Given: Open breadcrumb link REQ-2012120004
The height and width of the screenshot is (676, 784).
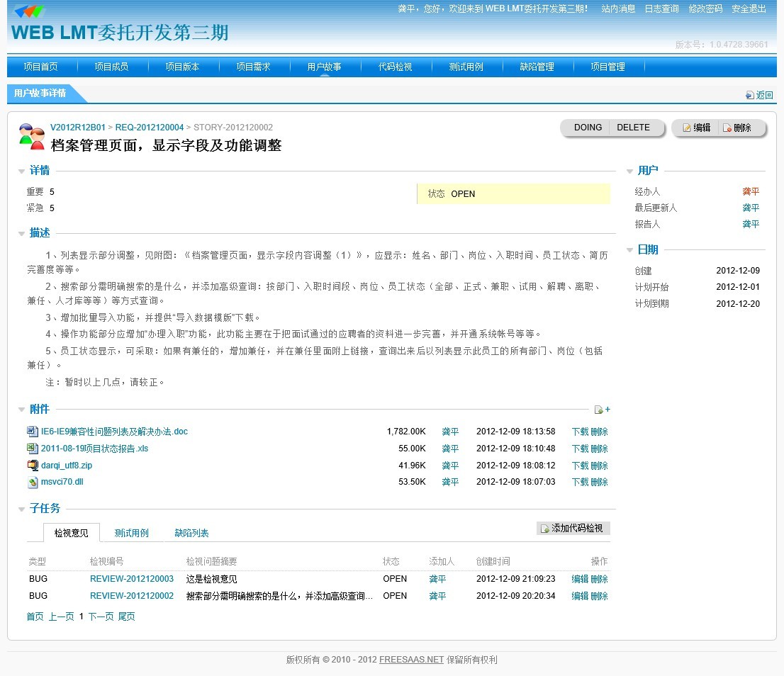Looking at the screenshot, I should coord(150,128).
